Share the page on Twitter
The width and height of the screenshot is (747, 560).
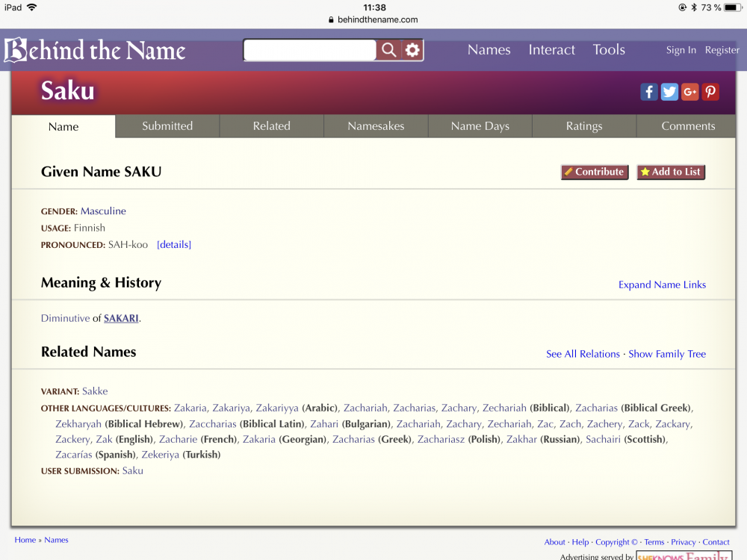pos(669,91)
